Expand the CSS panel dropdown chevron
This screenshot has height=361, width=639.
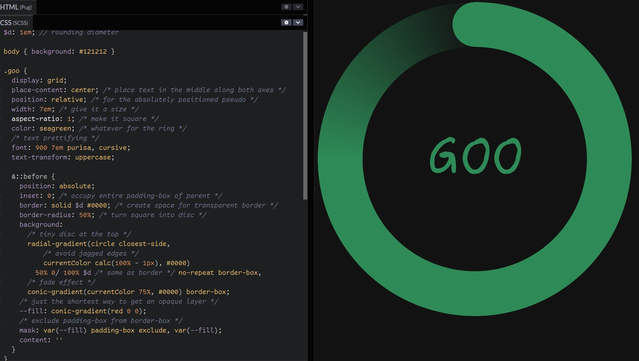298,22
